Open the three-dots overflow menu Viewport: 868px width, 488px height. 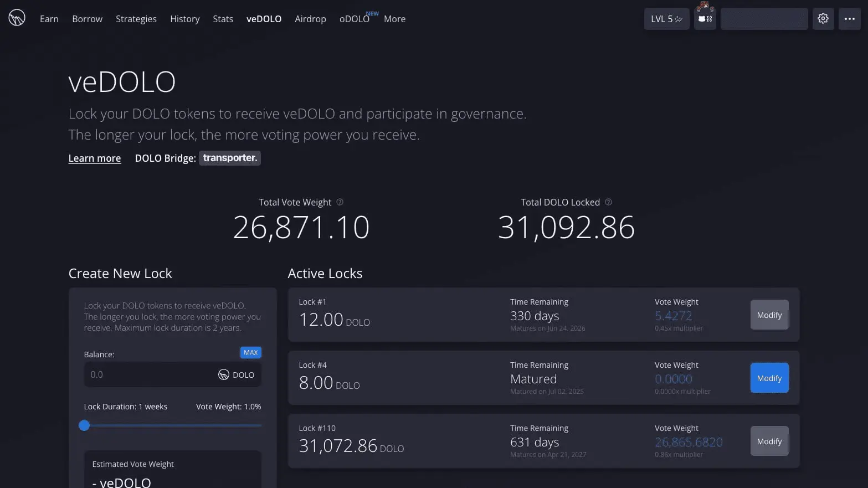pyautogui.click(x=849, y=19)
